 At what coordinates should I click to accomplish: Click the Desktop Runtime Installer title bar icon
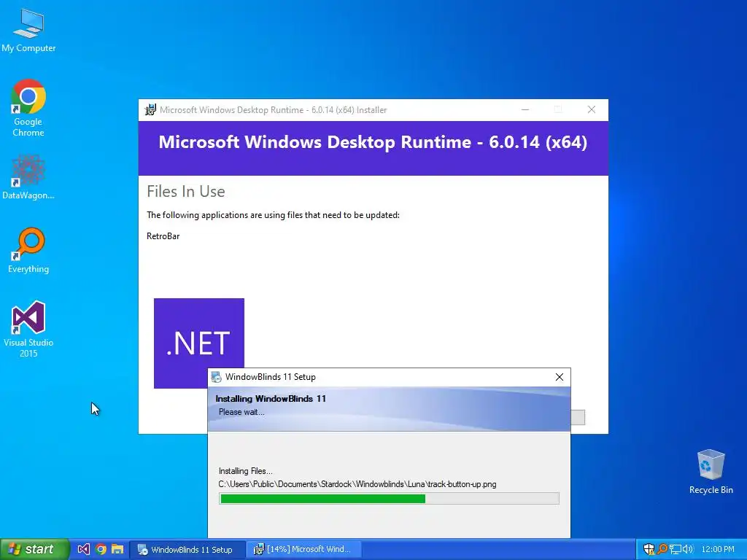coord(150,110)
